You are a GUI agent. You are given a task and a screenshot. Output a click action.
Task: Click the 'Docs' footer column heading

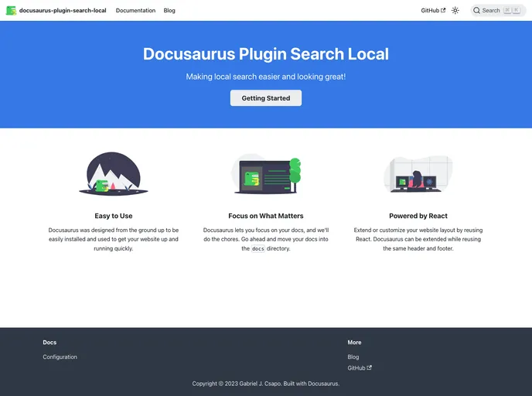pyautogui.click(x=49, y=343)
